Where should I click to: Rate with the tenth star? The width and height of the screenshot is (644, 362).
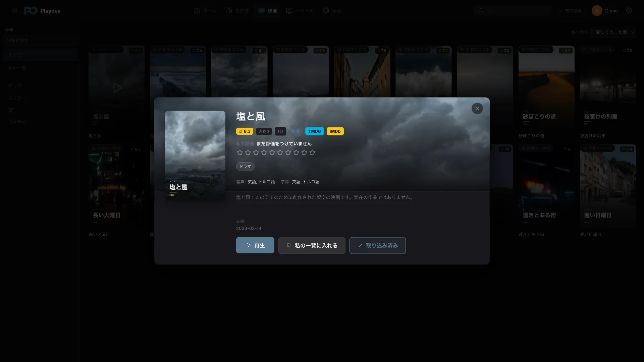click(312, 153)
